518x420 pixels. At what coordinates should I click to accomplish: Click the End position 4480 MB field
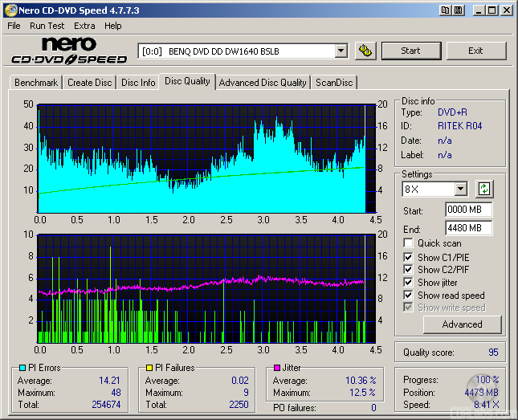click(x=468, y=228)
